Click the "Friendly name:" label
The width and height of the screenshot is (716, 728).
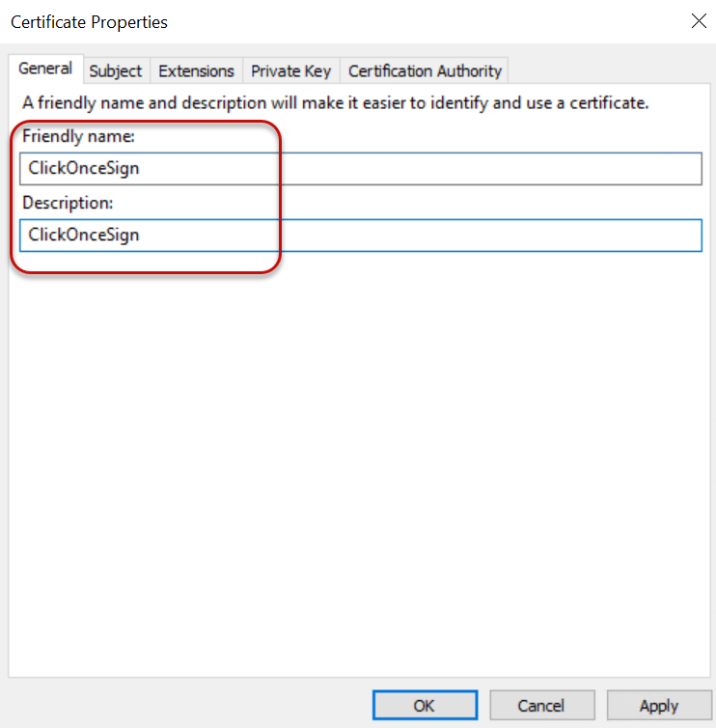[78, 136]
